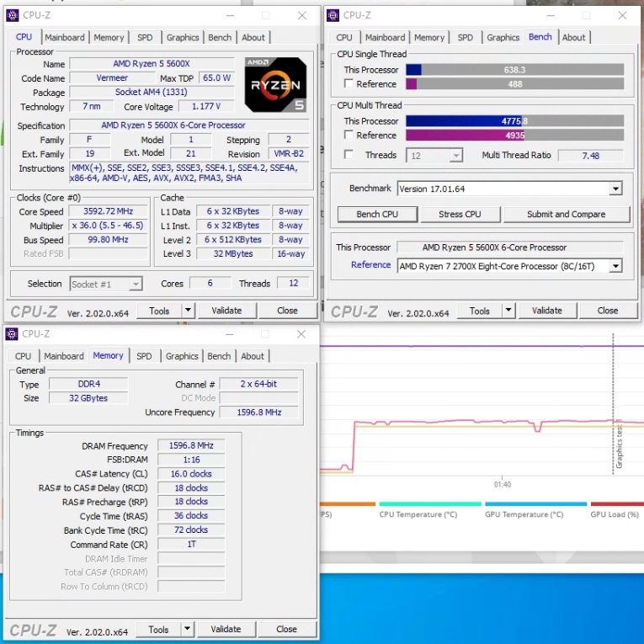
Task: Click Validate button in Memory window
Action: 226,630
